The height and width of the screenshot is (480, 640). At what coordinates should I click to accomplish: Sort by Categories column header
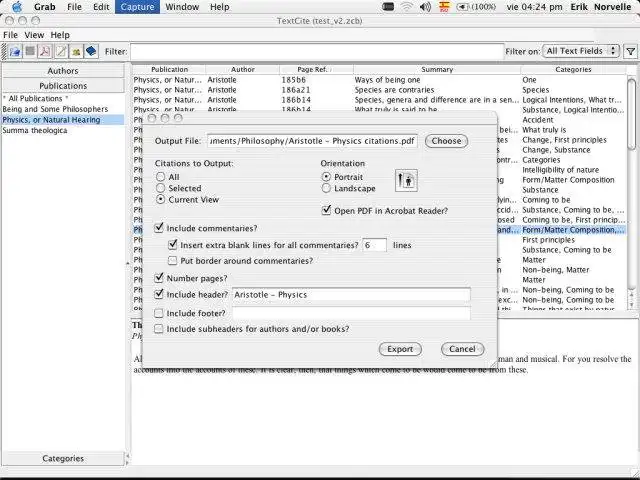click(573, 69)
